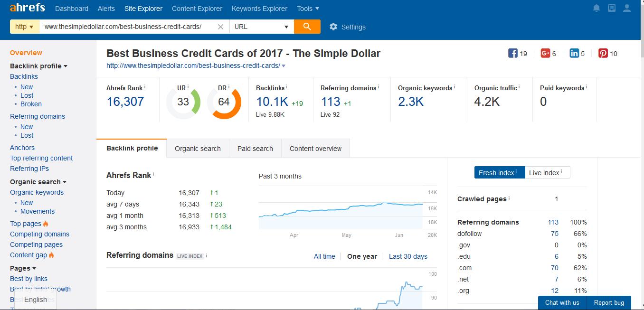Click the Pinterest shares icon
The width and height of the screenshot is (644, 310).
click(603, 53)
